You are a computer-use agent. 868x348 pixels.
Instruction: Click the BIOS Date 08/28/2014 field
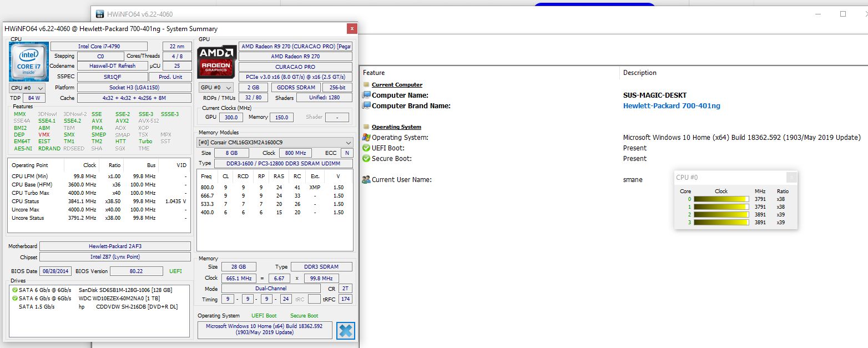56,271
